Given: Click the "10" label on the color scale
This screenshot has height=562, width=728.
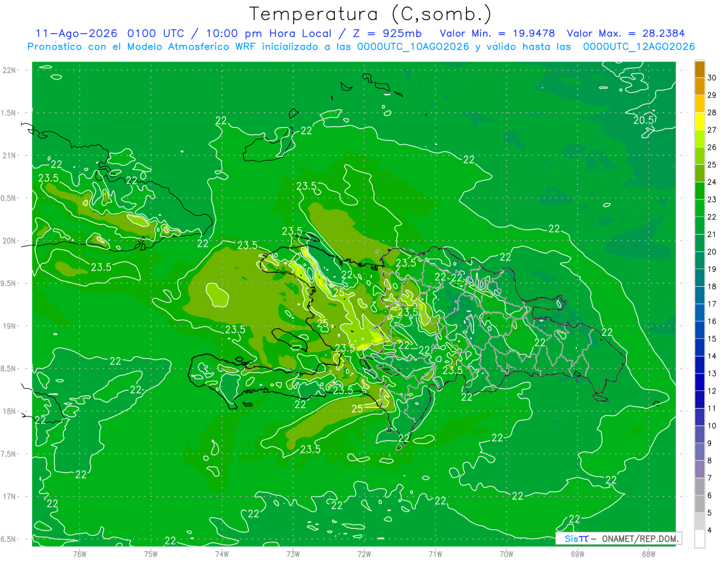Looking at the screenshot, I should (712, 426).
